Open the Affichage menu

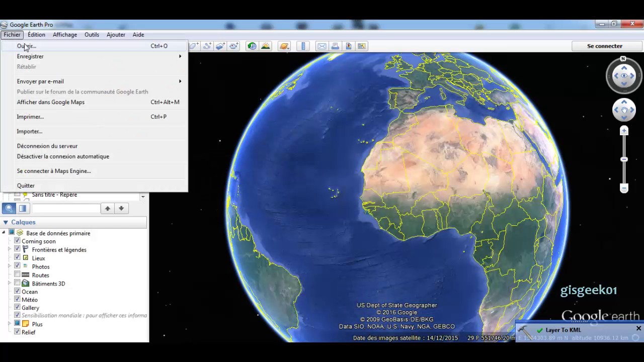pyautogui.click(x=65, y=35)
